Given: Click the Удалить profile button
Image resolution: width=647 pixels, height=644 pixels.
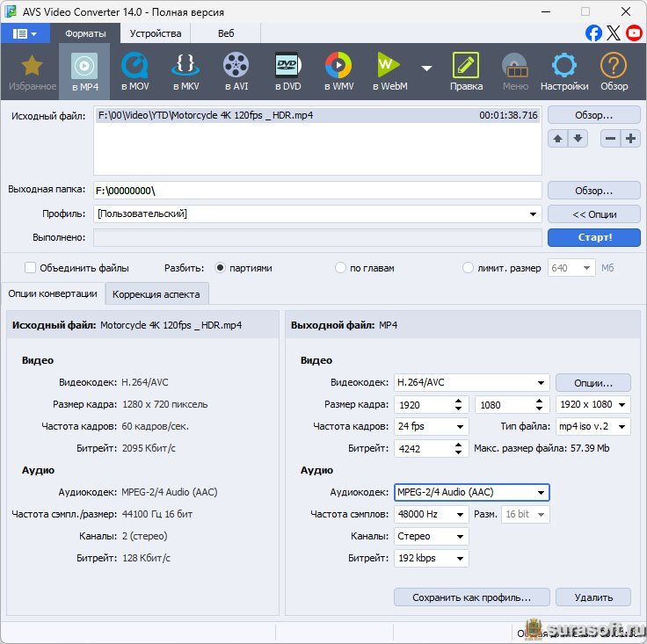Looking at the screenshot, I should (x=593, y=597).
